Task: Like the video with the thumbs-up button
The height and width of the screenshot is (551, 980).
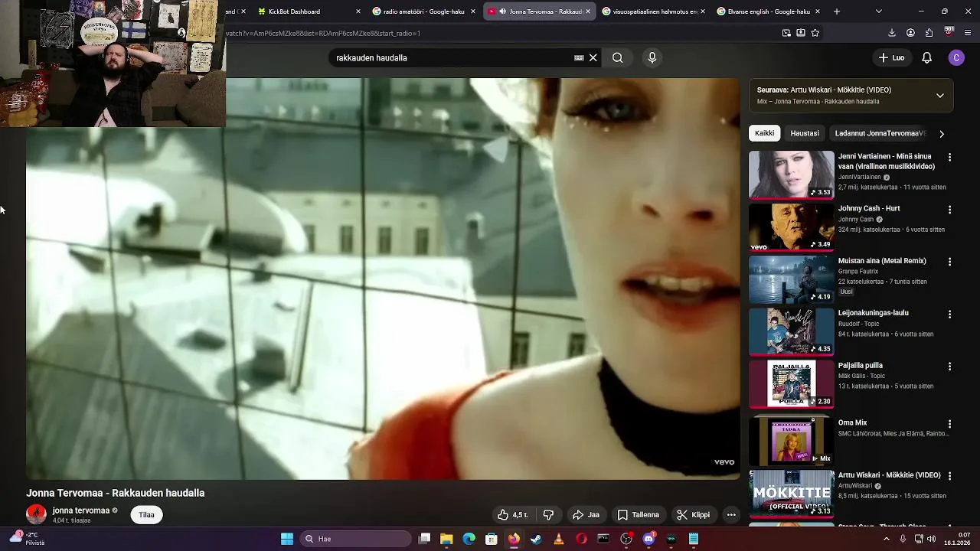Action: coord(513,515)
